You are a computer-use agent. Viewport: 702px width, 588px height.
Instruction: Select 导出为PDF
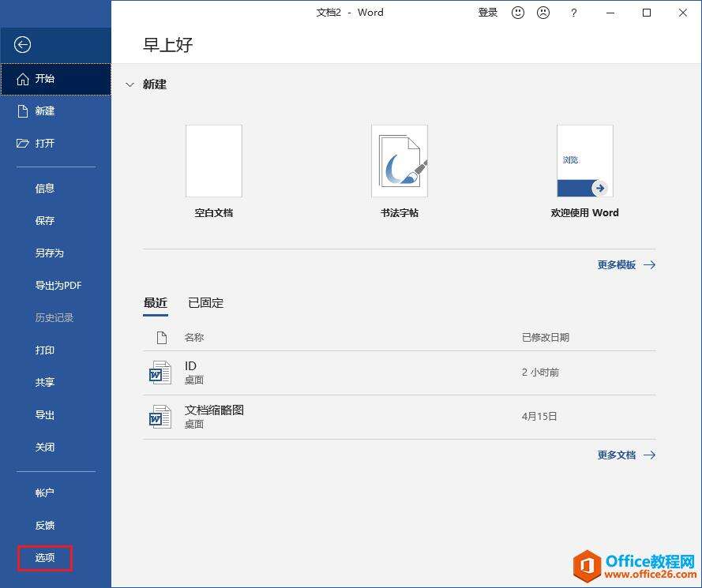point(58,285)
